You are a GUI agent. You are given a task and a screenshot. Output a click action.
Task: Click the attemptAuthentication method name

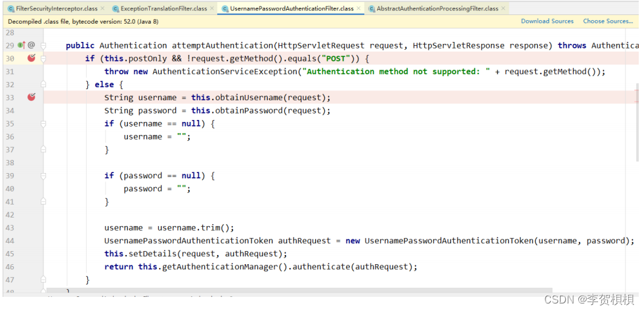(222, 45)
